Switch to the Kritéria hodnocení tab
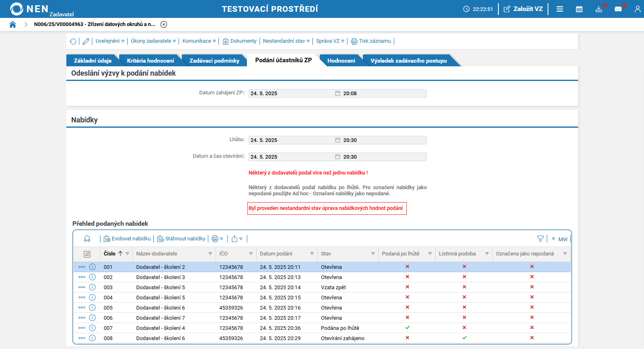The height and width of the screenshot is (349, 644). (150, 61)
